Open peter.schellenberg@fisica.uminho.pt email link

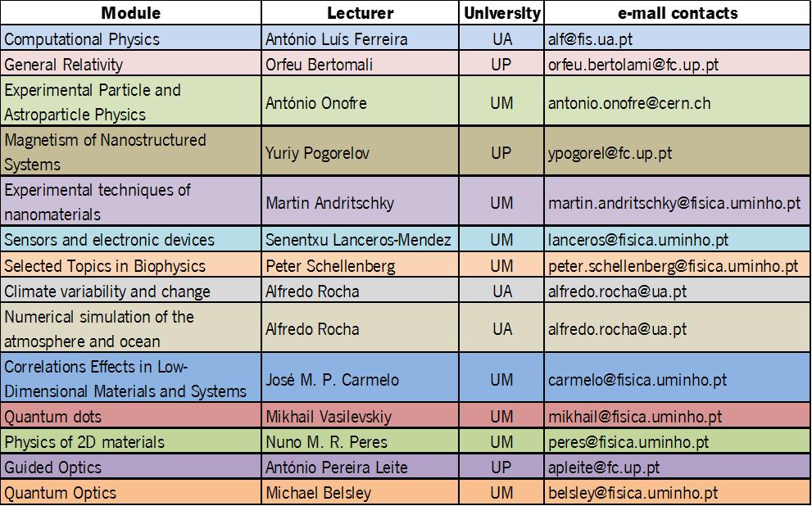pos(673,266)
